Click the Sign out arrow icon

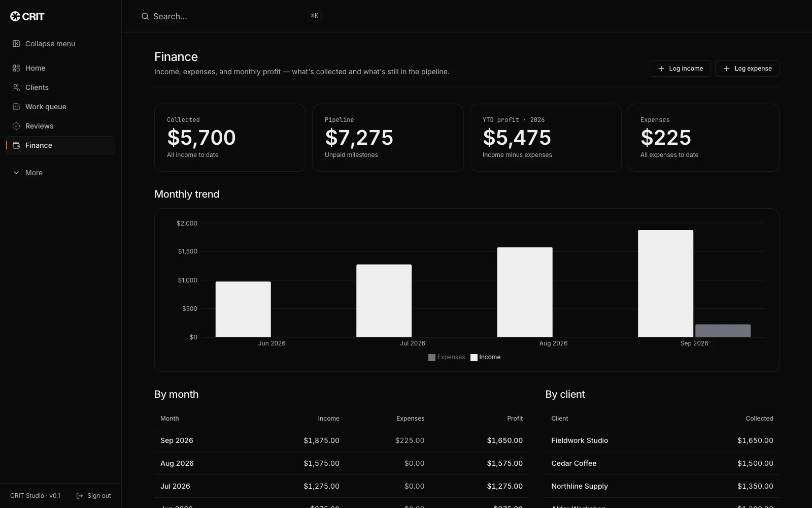(x=80, y=496)
